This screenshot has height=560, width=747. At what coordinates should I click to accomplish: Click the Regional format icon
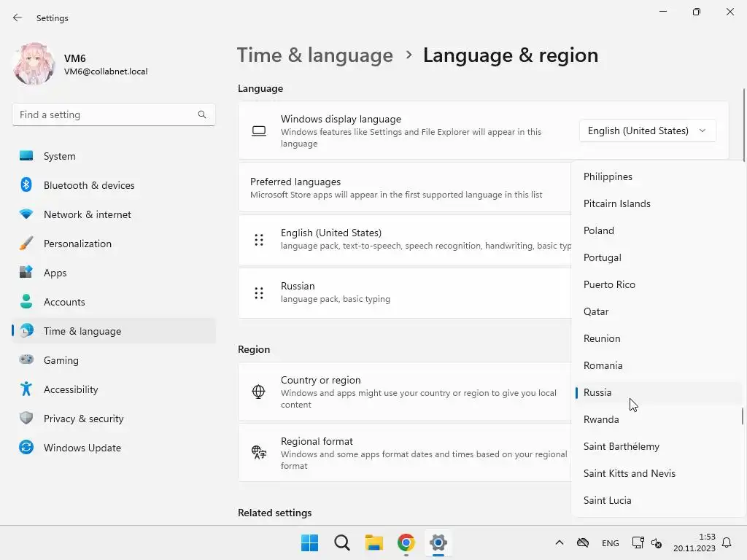coord(259,452)
